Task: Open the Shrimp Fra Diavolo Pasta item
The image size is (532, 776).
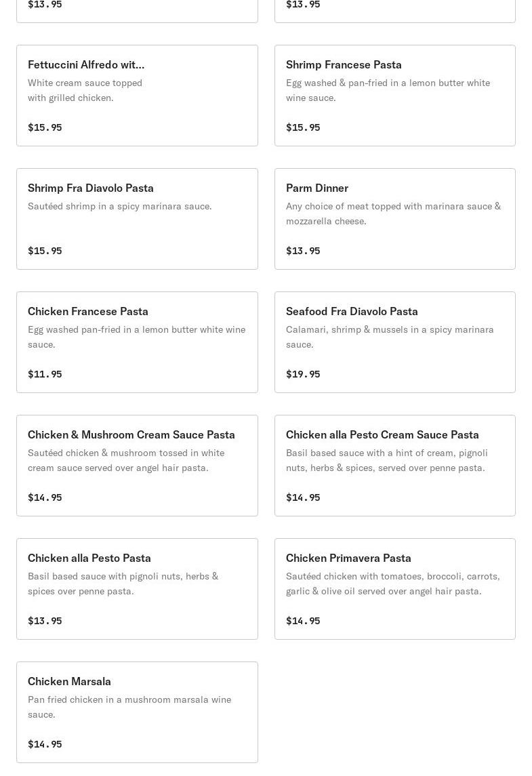Action: tap(91, 188)
